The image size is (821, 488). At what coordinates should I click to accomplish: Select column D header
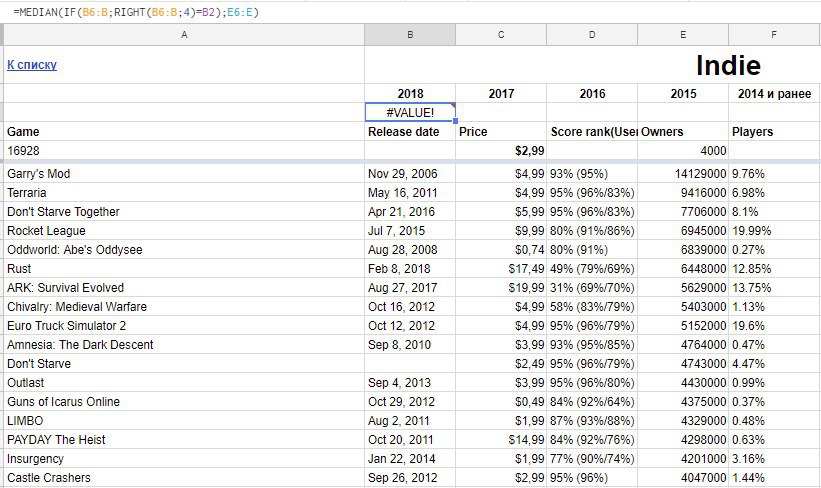pos(592,35)
